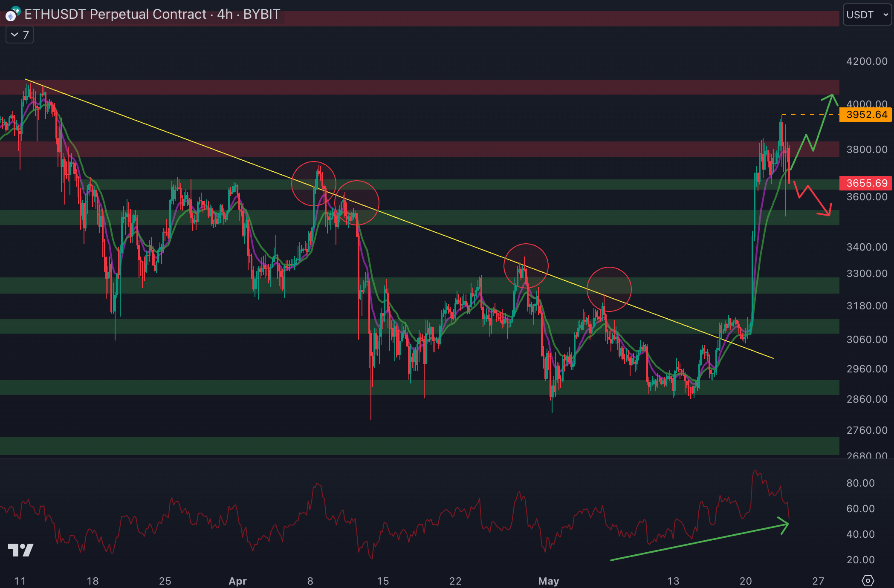Select the red circle marker around May 1
The image size is (894, 588).
(526, 265)
